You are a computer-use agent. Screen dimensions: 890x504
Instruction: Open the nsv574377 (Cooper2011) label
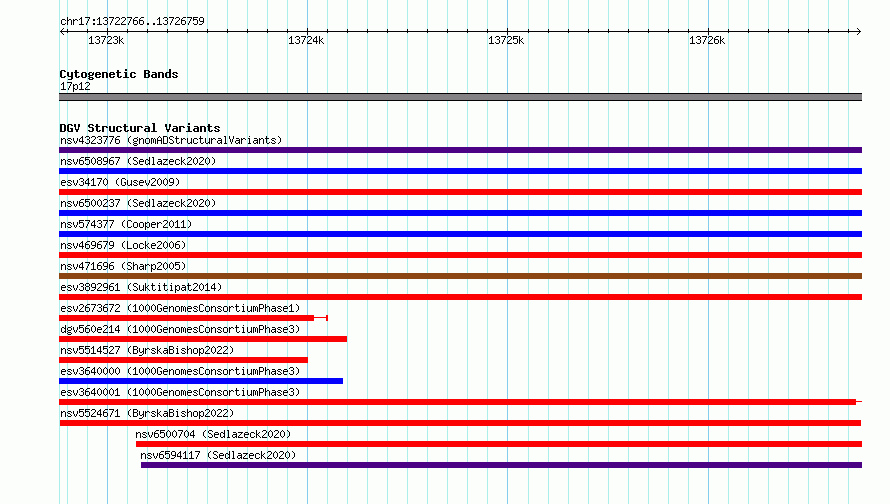coord(126,224)
